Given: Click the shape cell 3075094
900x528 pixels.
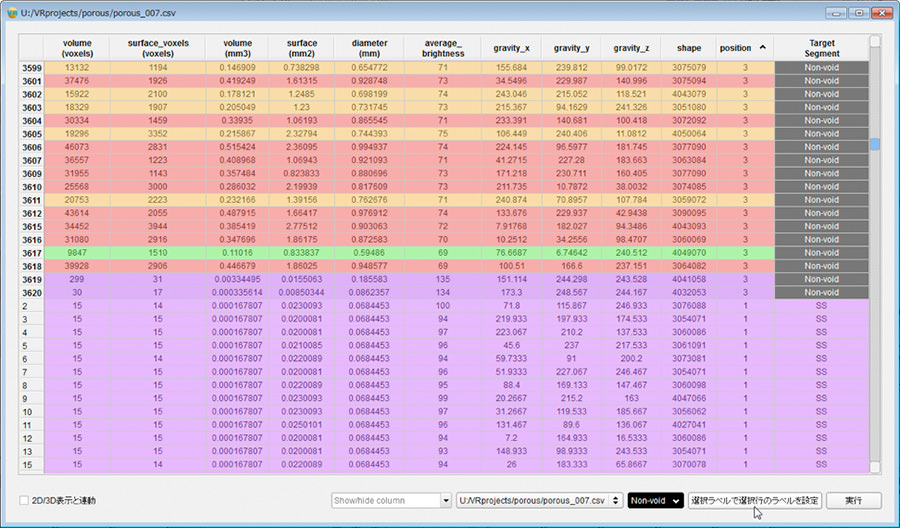Looking at the screenshot, I should (x=688, y=80).
